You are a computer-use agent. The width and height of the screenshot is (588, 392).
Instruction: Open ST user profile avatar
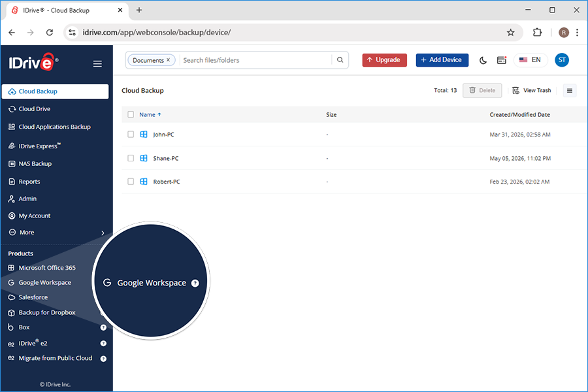(x=562, y=60)
